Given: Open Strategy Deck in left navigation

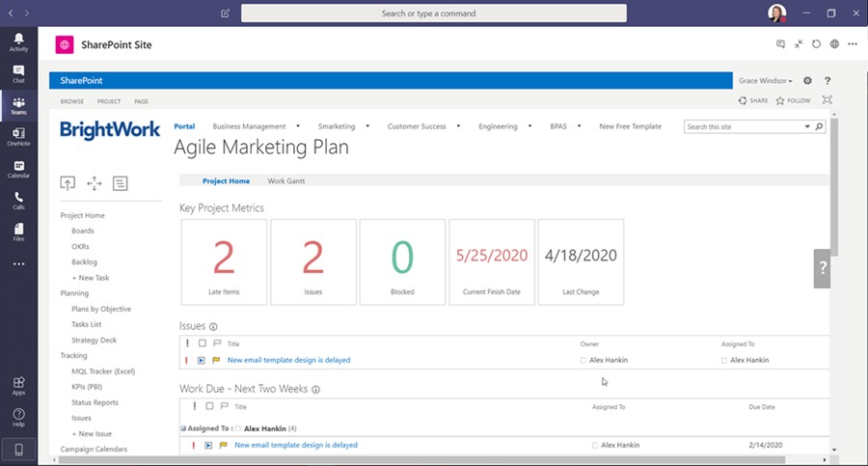Looking at the screenshot, I should point(95,341).
